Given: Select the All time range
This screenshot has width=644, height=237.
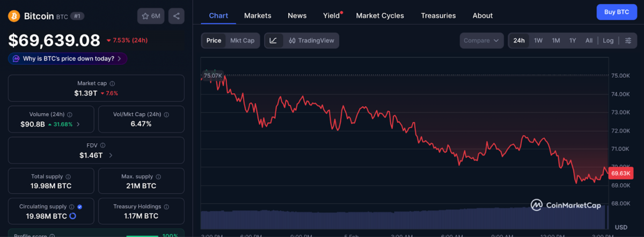Looking at the screenshot, I should pyautogui.click(x=589, y=41).
